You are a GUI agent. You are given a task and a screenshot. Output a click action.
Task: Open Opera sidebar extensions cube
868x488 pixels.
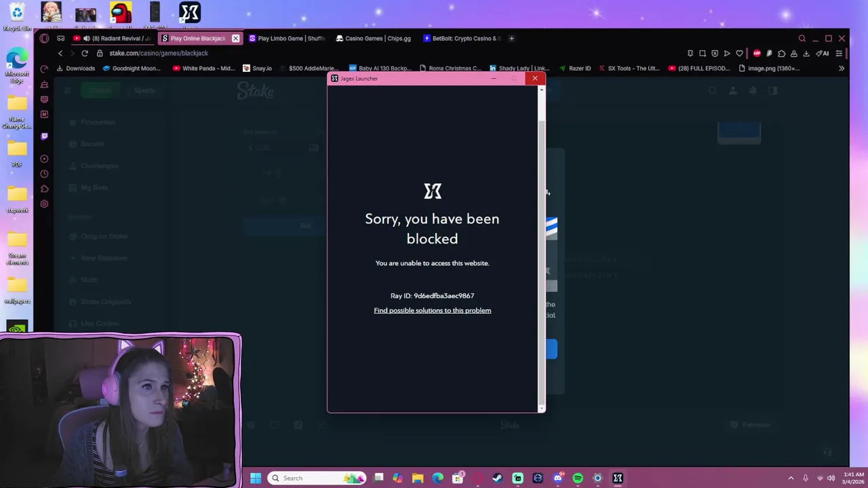[x=44, y=189]
